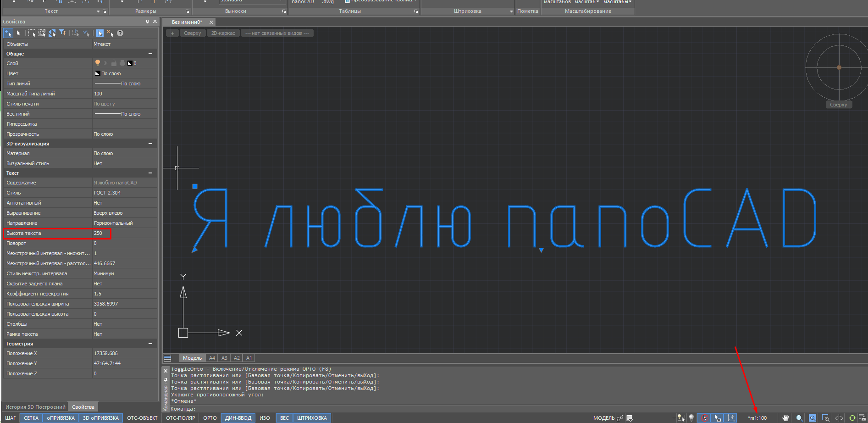Open quick select funnel with lightning icon
Image resolution: width=868 pixels, height=423 pixels.
(x=62, y=33)
